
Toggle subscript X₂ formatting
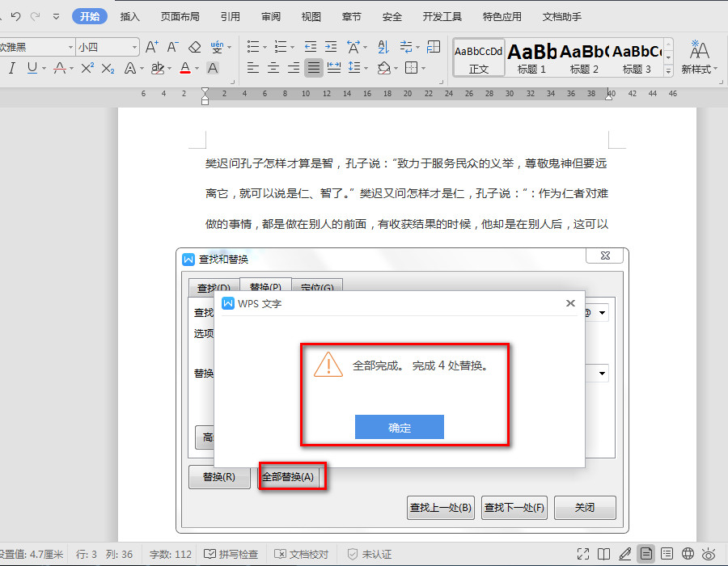108,69
